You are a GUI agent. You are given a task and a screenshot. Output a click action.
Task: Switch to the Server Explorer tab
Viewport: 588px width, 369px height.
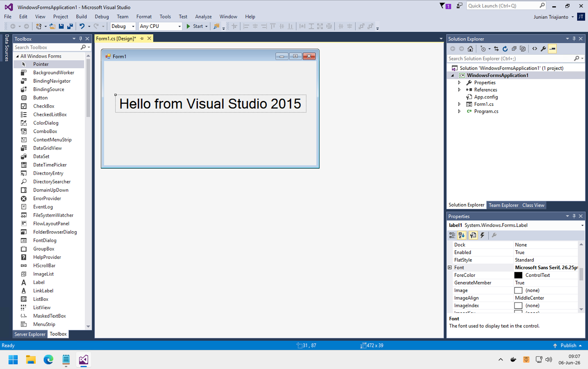coord(30,334)
